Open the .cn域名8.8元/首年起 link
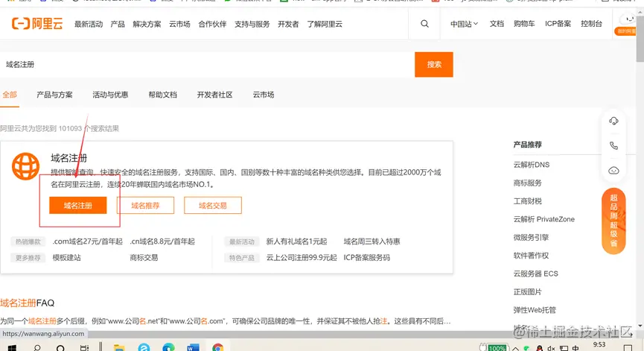This screenshot has width=644, height=351. pyautogui.click(x=162, y=241)
